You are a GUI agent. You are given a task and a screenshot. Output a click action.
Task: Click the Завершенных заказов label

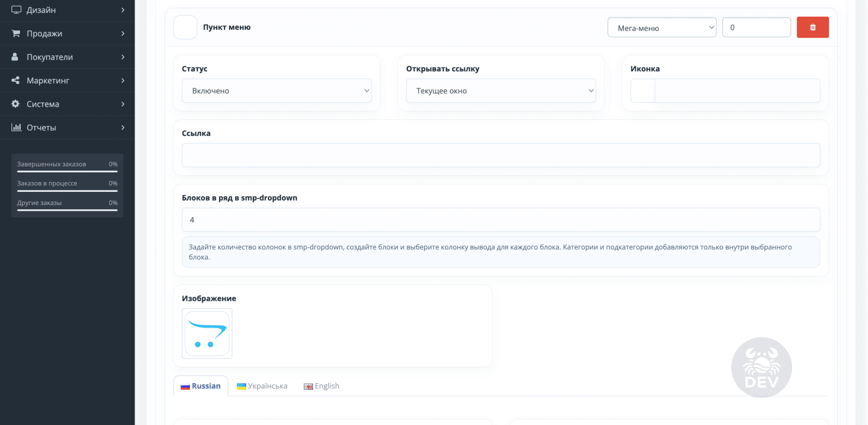(x=52, y=164)
